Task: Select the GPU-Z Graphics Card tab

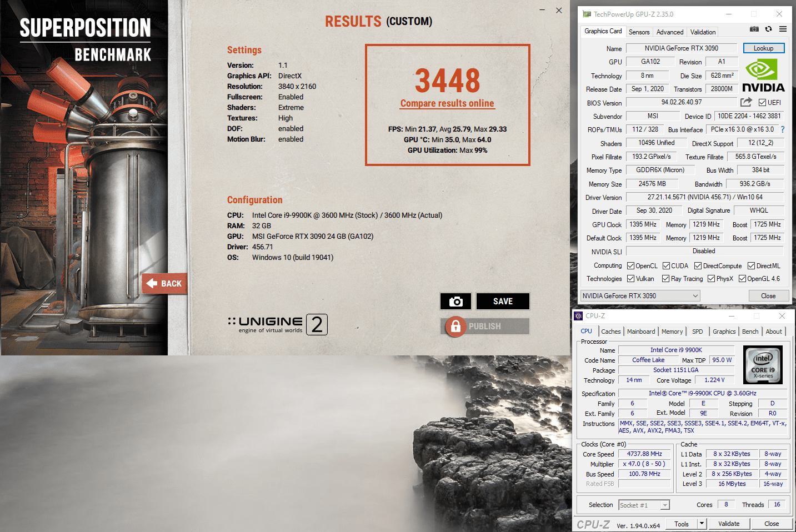Action: [x=603, y=31]
